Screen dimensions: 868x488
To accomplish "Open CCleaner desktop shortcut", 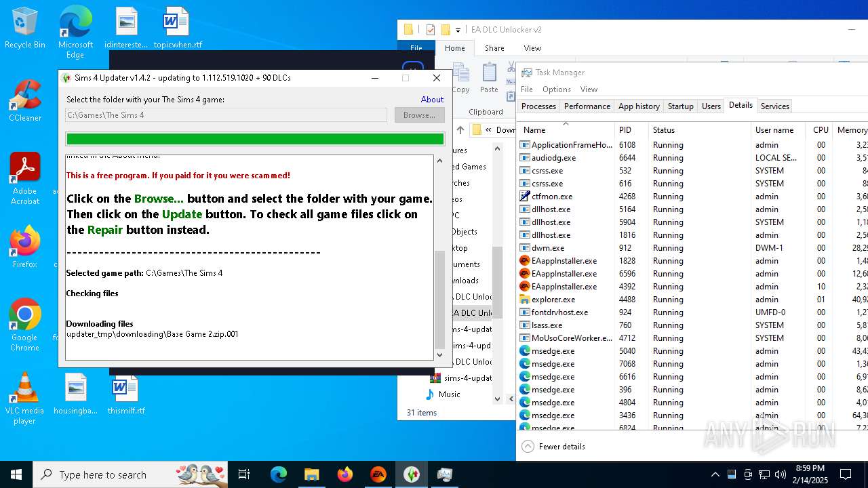I will click(x=24, y=101).
